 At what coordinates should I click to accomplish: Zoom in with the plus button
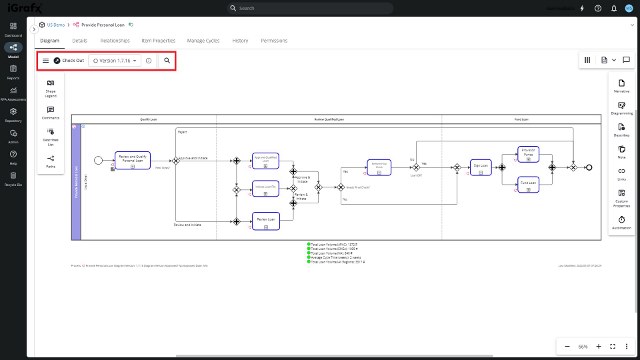tap(598, 347)
